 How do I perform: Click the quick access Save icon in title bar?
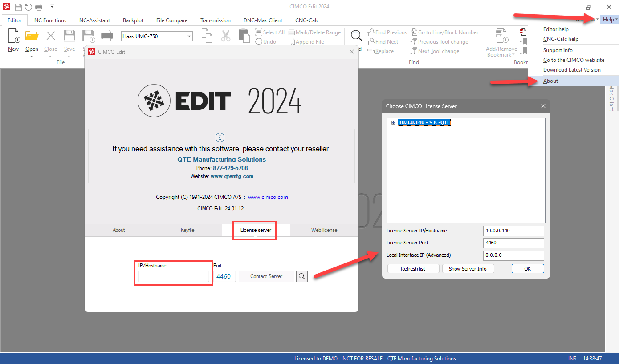tap(18, 7)
